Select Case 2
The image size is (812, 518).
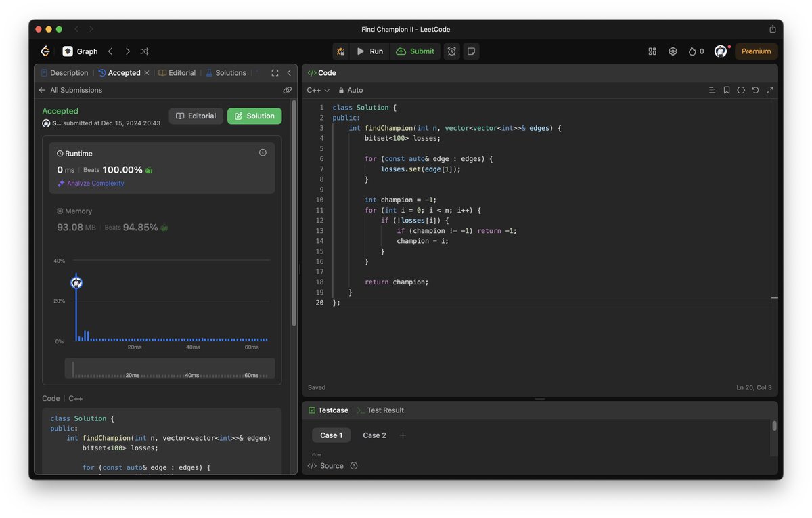(x=374, y=435)
